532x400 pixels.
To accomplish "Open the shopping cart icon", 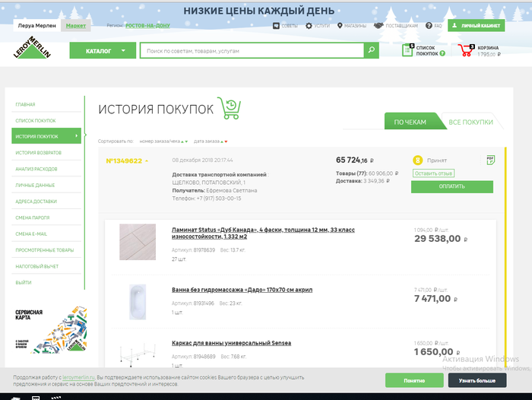I will (467, 50).
